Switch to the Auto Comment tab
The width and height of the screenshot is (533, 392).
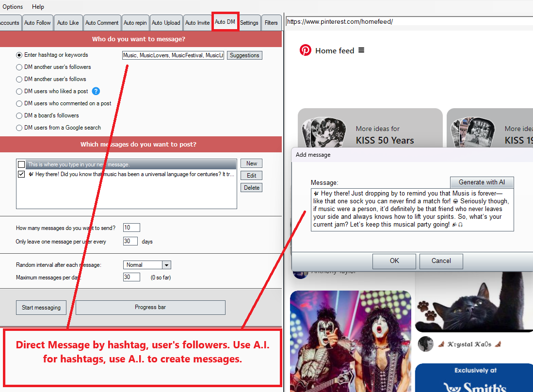(102, 23)
